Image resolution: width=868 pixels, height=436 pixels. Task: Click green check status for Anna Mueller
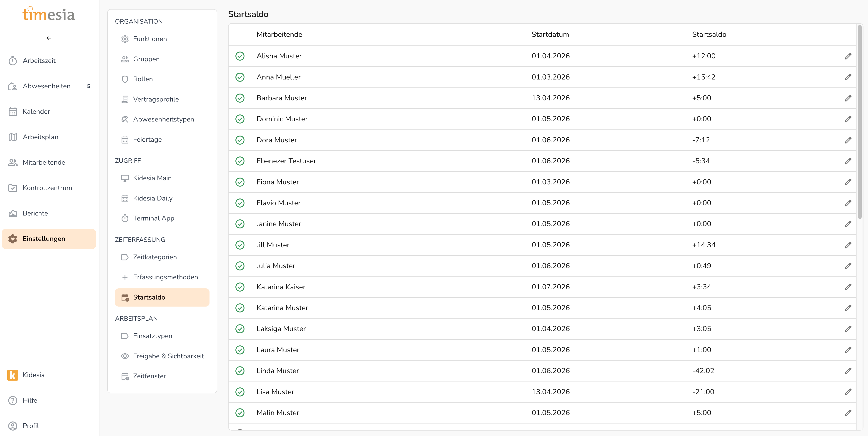coord(239,77)
